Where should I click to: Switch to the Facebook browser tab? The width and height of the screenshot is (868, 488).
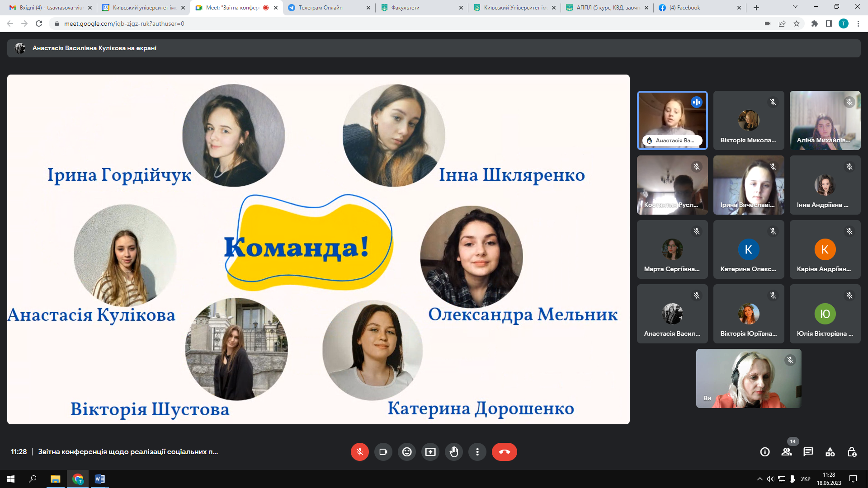(x=685, y=8)
